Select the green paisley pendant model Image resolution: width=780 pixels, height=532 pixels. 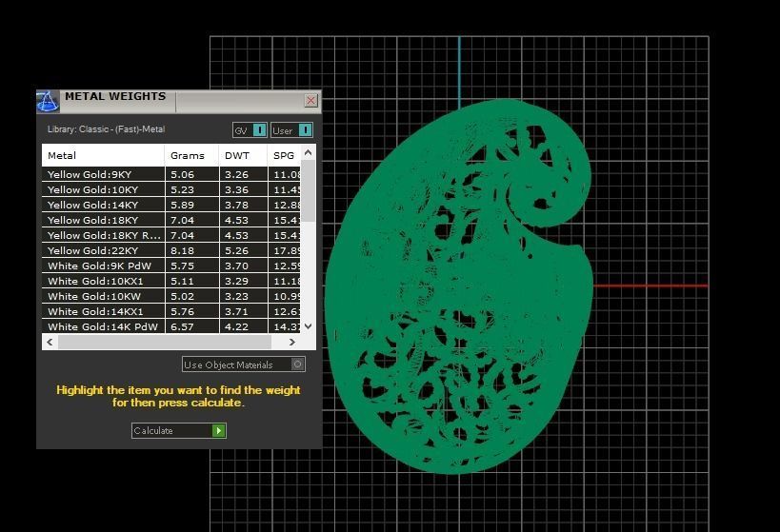[x=458, y=286]
